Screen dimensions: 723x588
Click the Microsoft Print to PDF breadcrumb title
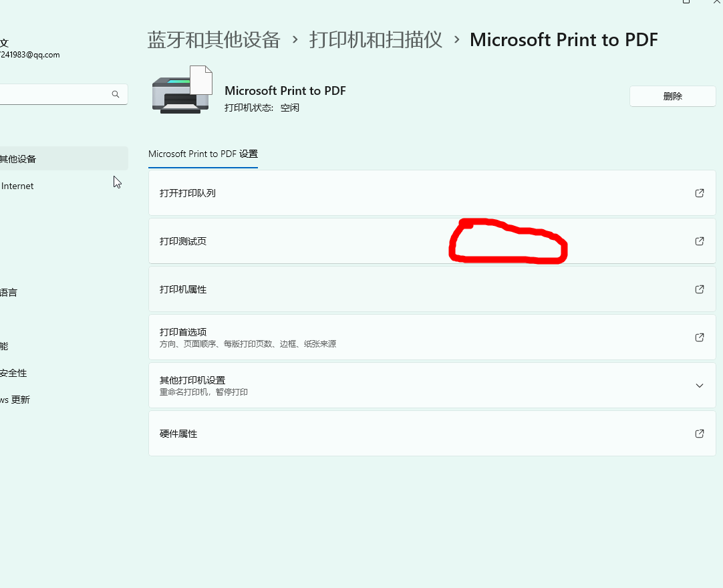[x=563, y=40]
